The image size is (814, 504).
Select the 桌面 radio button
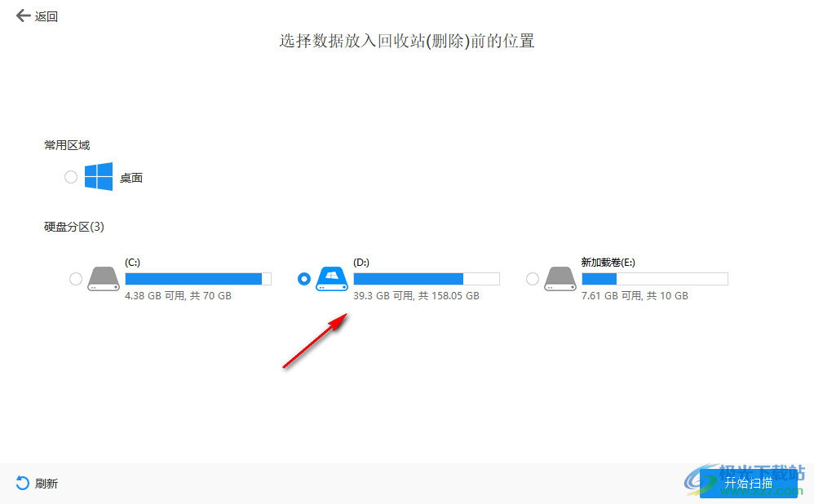pos(71,176)
